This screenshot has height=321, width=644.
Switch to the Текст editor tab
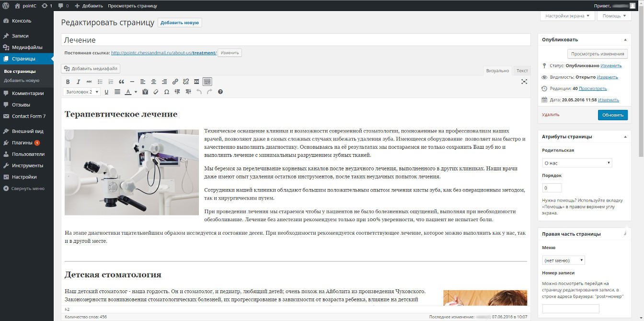522,71
